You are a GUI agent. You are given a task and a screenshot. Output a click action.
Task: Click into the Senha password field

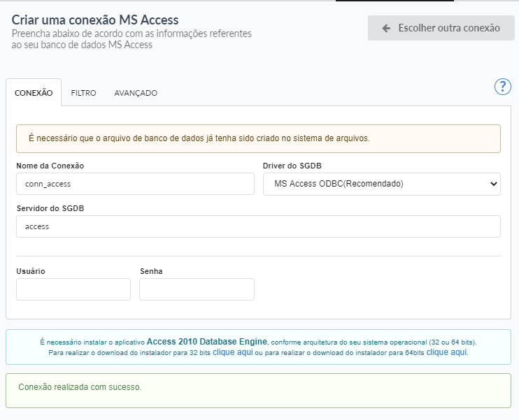pos(197,289)
